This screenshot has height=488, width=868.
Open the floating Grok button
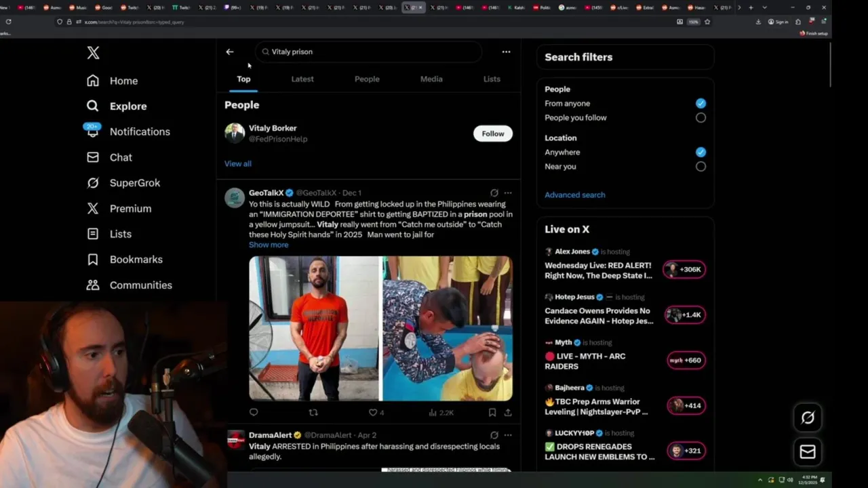click(808, 418)
